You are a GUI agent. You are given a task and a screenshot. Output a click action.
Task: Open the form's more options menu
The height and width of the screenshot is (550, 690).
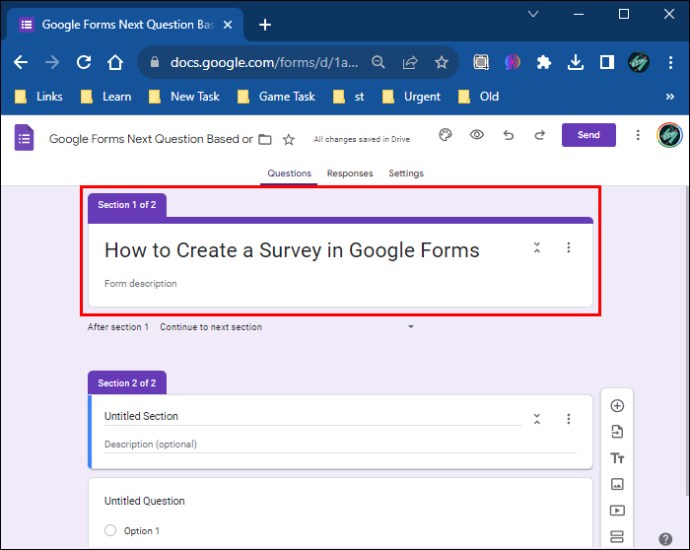pos(638,135)
